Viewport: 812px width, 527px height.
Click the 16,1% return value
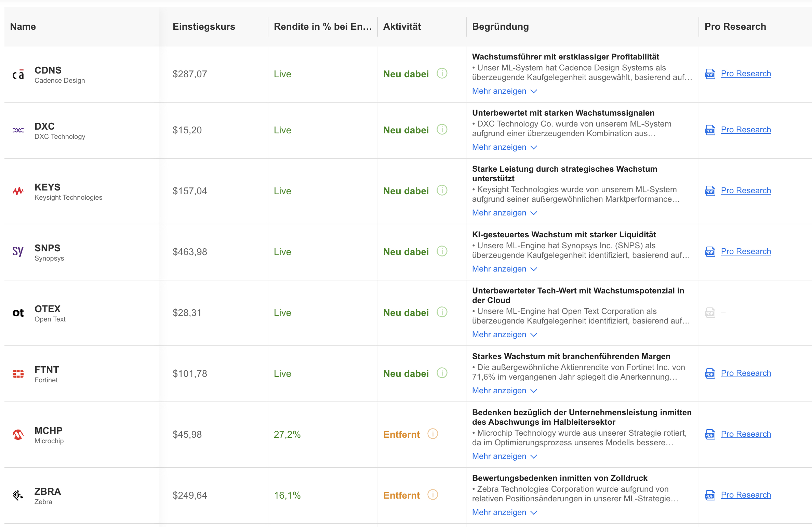click(x=287, y=495)
